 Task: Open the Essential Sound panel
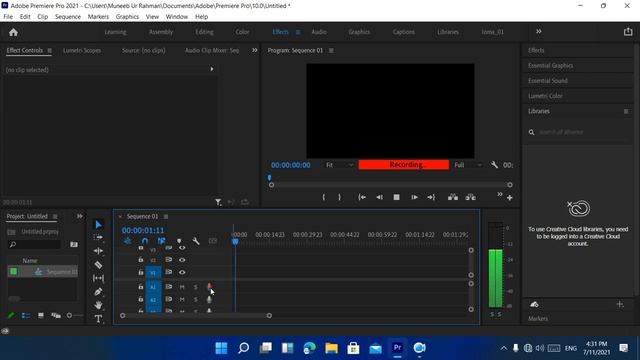point(548,81)
